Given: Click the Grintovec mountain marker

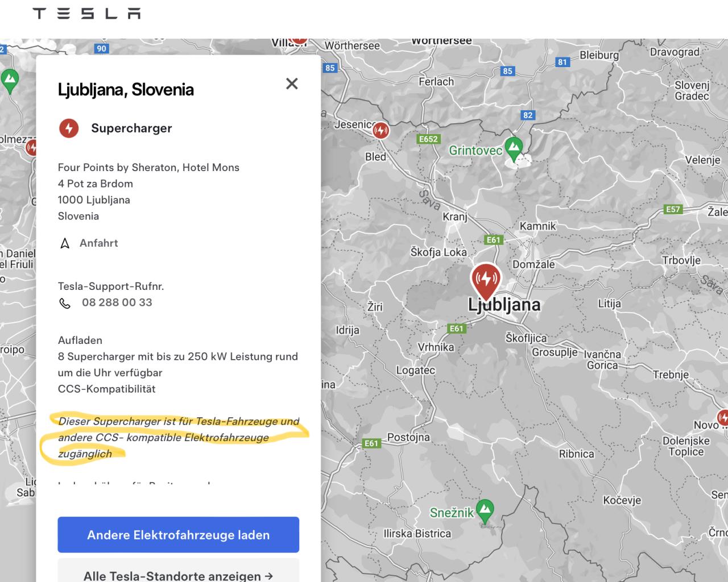Looking at the screenshot, I should coord(514,149).
